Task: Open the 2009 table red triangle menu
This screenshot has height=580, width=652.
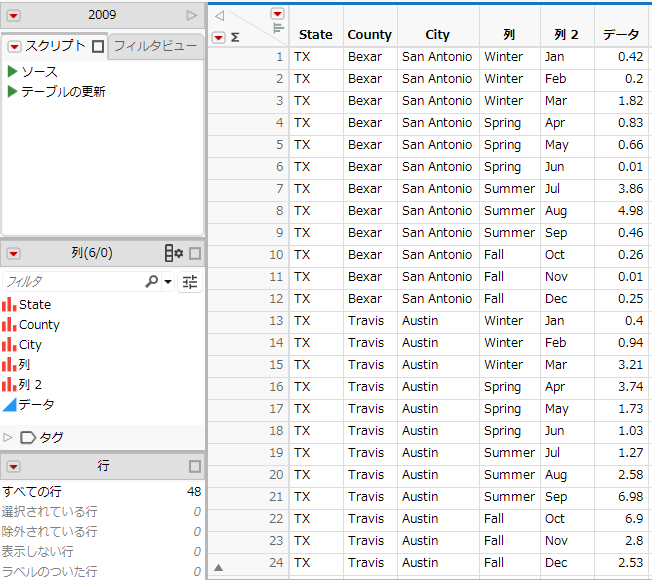Action: [13, 16]
